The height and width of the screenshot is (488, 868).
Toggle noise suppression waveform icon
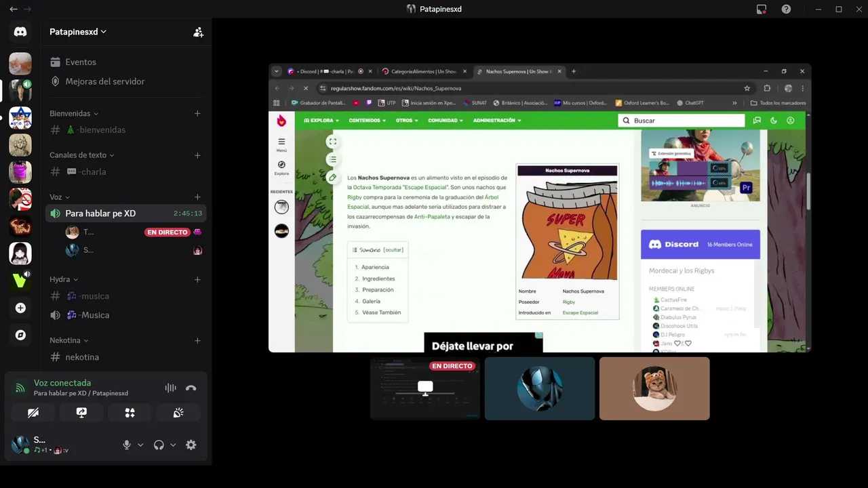coord(170,388)
